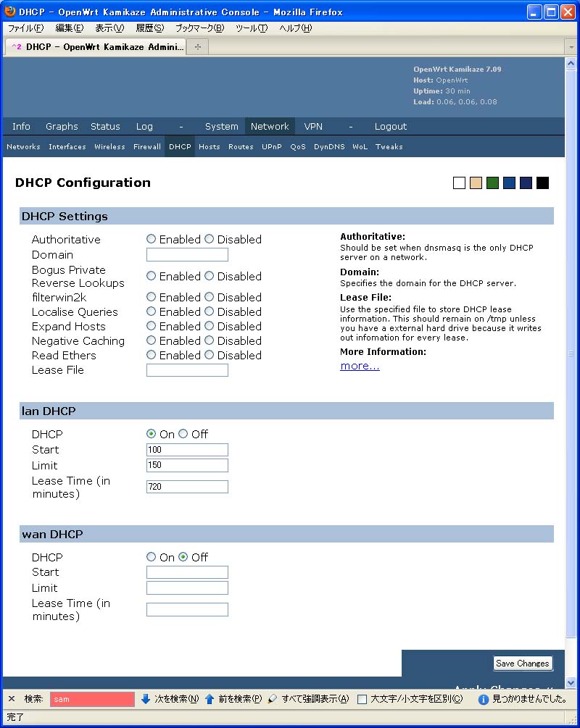Close the find bar with the X icon
580x728 pixels.
tap(12, 699)
